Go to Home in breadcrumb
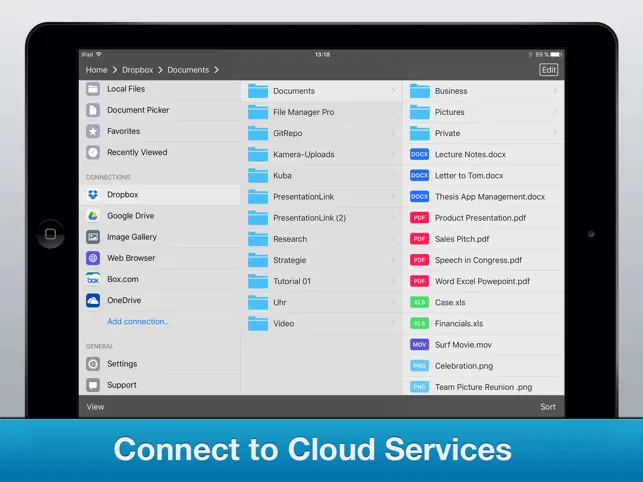The height and width of the screenshot is (482, 643). [x=96, y=70]
